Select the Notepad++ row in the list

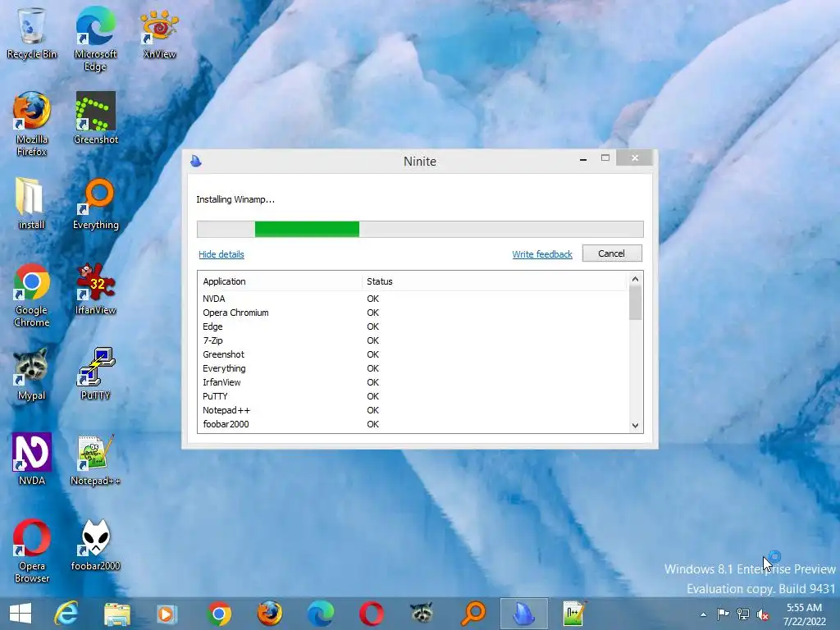(x=413, y=410)
